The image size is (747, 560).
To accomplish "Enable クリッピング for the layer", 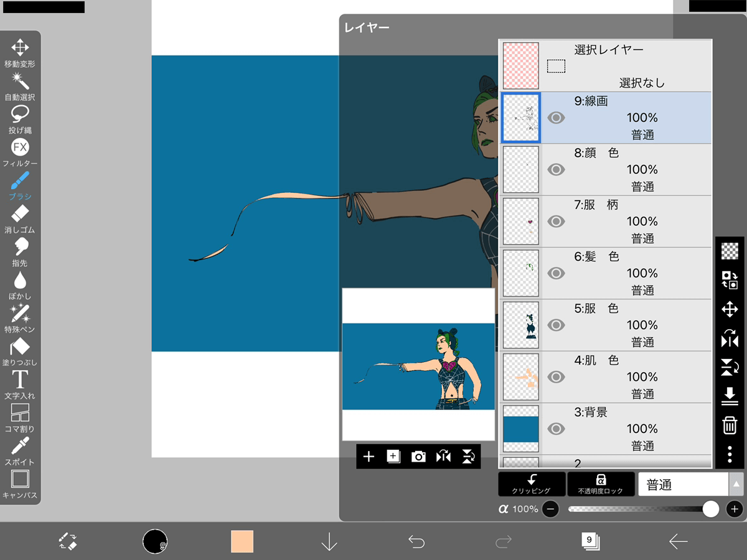I will [532, 484].
